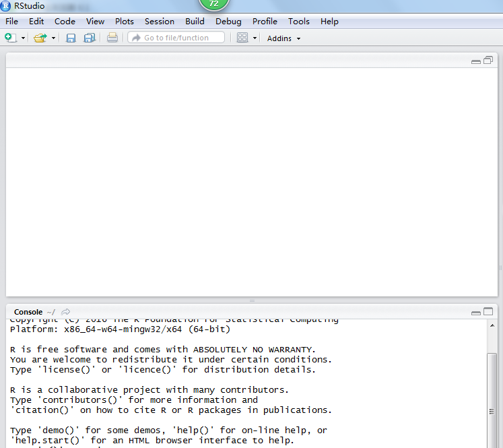Screen dimensions: 503x448
Task: Expand the recent files dropdown arrow
Action: (54, 38)
